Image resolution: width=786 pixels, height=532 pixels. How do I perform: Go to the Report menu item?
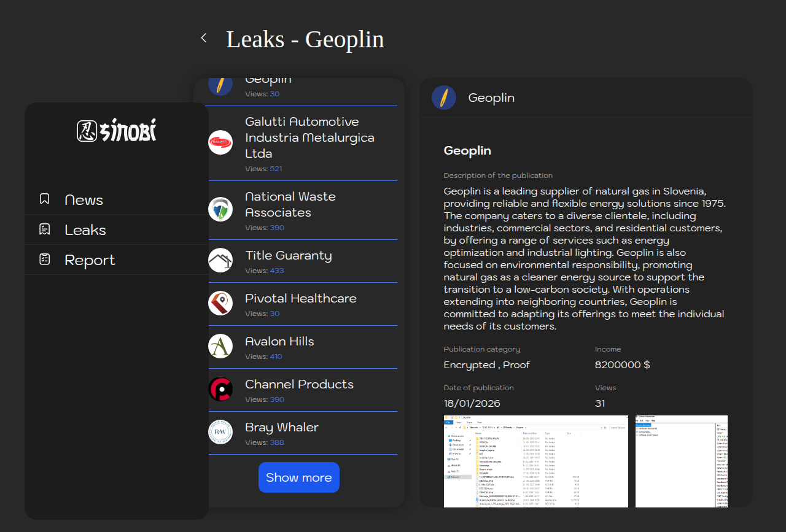coord(90,260)
